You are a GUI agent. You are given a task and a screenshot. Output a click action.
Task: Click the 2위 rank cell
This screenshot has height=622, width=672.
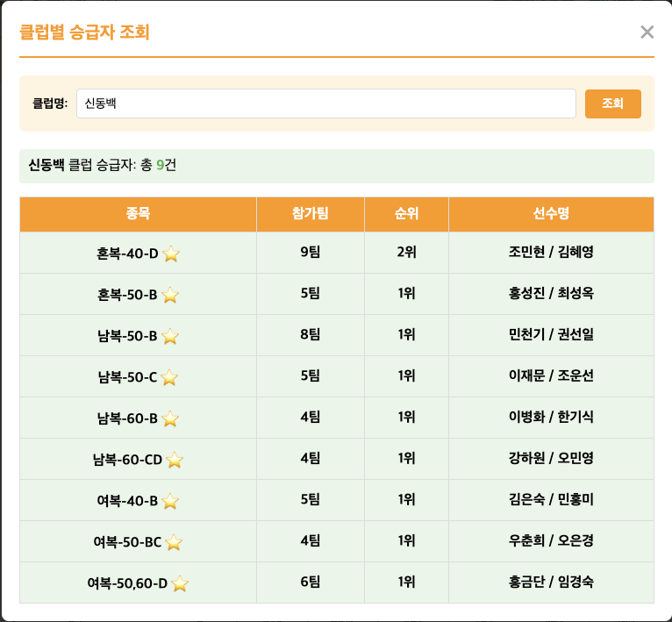tap(406, 253)
